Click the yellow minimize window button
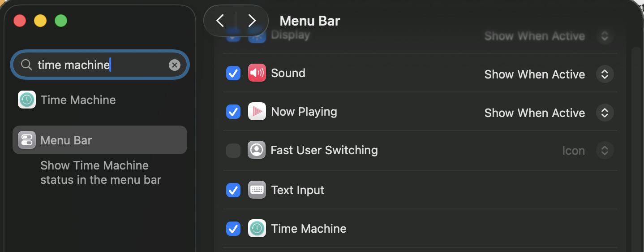 pos(40,21)
